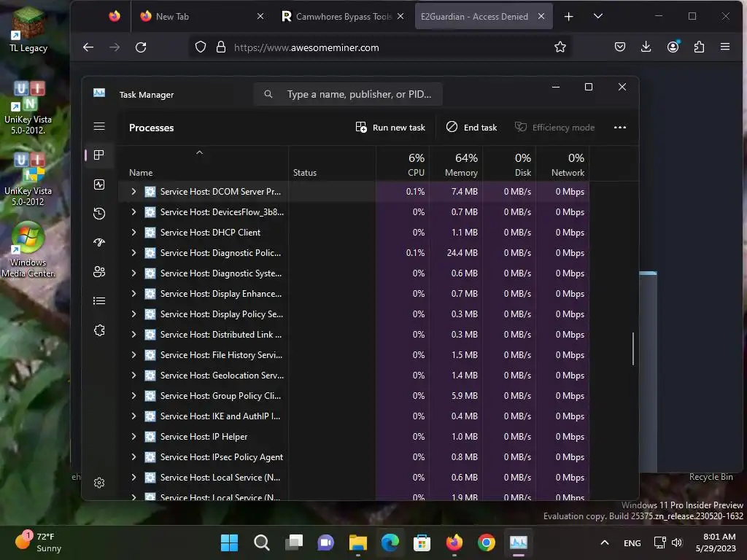Open TL Legacy desktop shortcut
This screenshot has height=560, width=747.
click(x=28, y=29)
